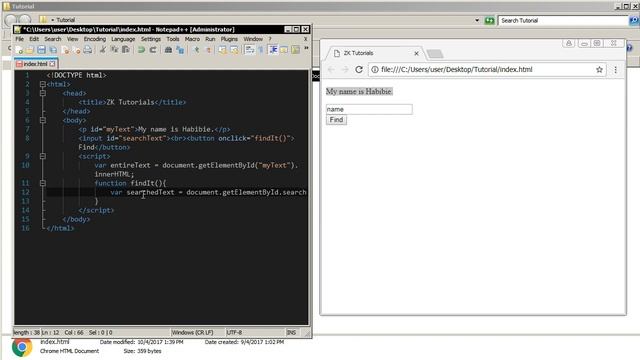The width and height of the screenshot is (640, 360).
Task: Toggle Show All Characters toolbar button
Action: pos(261,50)
